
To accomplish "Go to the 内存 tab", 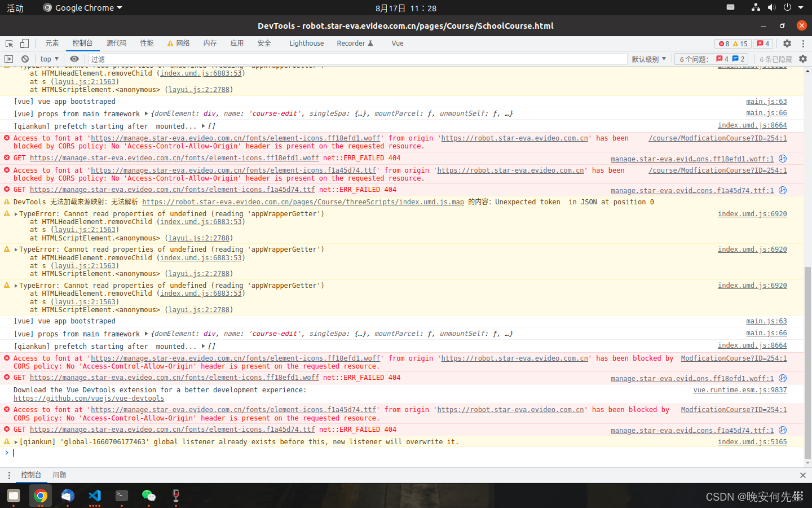I will click(210, 43).
